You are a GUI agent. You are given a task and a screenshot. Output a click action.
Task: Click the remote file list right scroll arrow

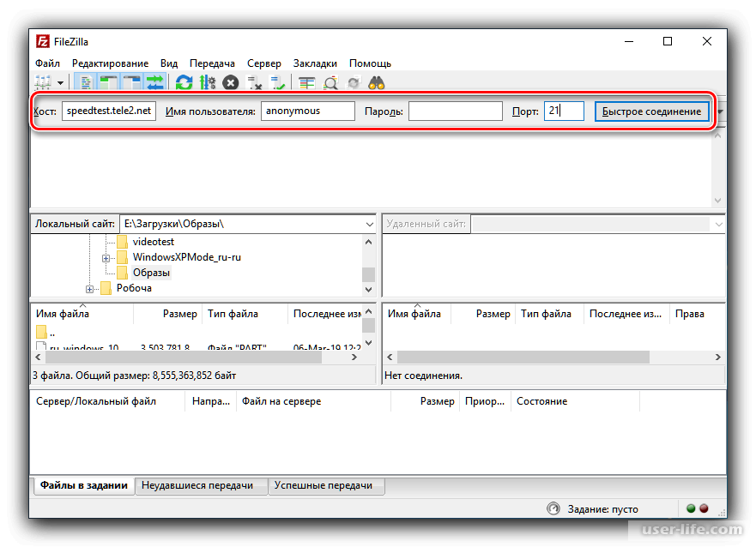coord(718,357)
